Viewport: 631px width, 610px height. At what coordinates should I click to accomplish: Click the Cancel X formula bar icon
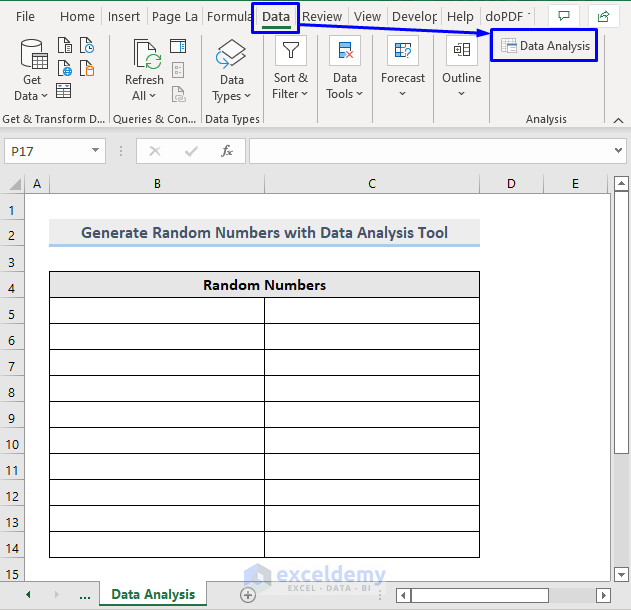click(155, 151)
